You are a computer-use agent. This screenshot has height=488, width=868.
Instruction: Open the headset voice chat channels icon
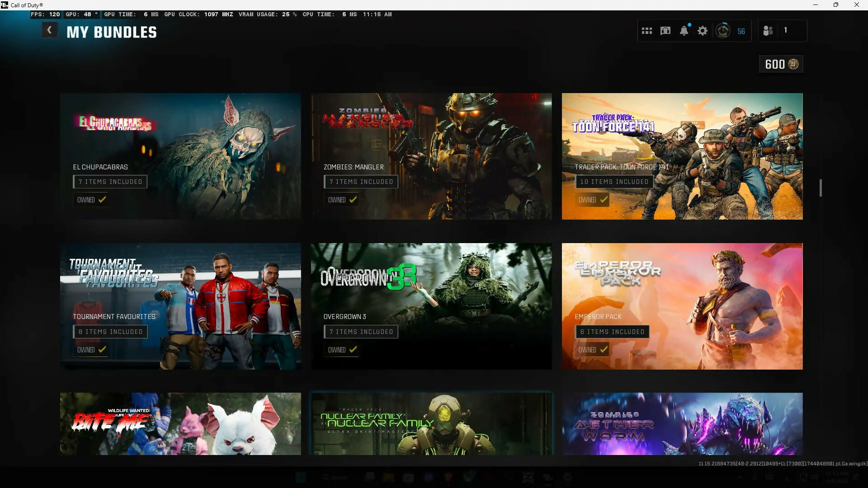point(665,31)
